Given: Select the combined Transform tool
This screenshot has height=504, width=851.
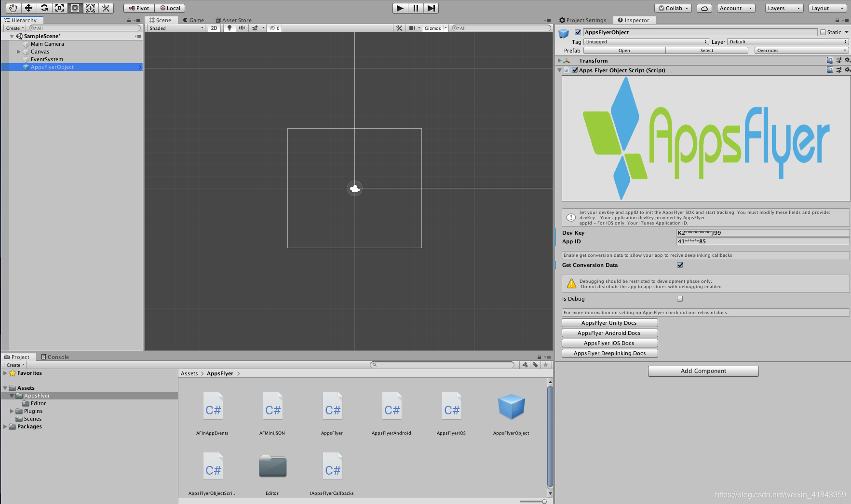Looking at the screenshot, I should (x=90, y=8).
